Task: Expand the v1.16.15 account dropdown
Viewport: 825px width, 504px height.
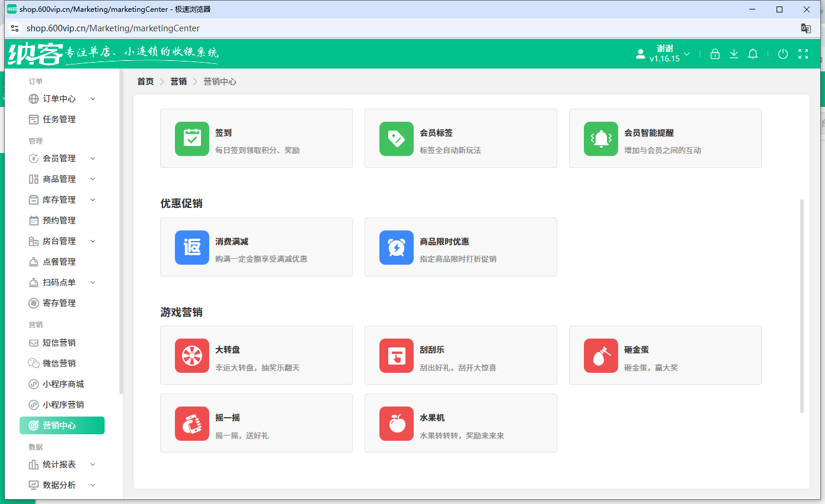Action: coord(686,54)
